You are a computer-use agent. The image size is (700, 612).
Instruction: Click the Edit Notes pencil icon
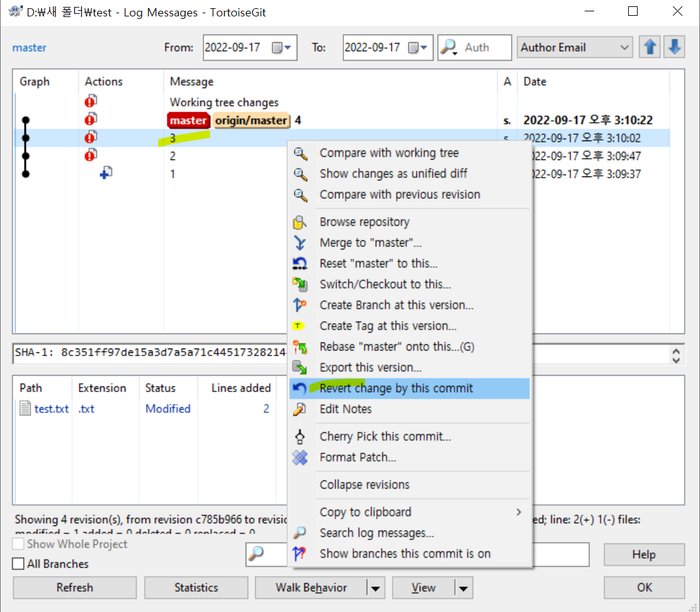click(300, 409)
